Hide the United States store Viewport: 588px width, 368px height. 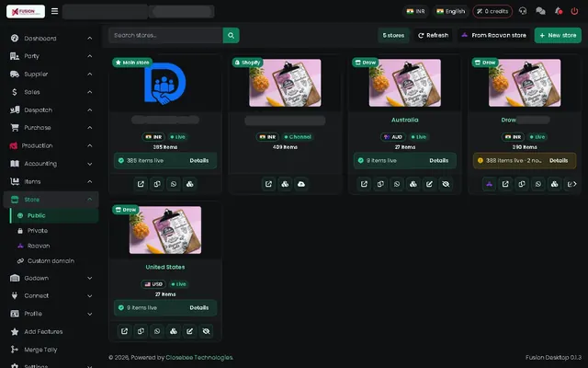pyautogui.click(x=206, y=331)
